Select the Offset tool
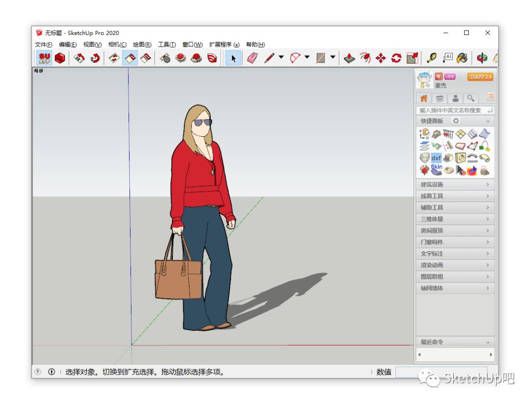 click(365, 58)
